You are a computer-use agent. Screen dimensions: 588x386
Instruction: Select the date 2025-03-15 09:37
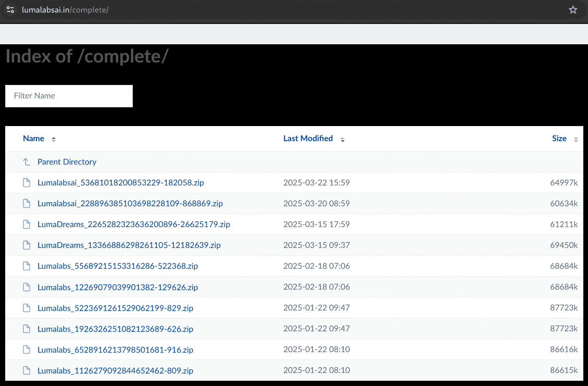(x=317, y=245)
